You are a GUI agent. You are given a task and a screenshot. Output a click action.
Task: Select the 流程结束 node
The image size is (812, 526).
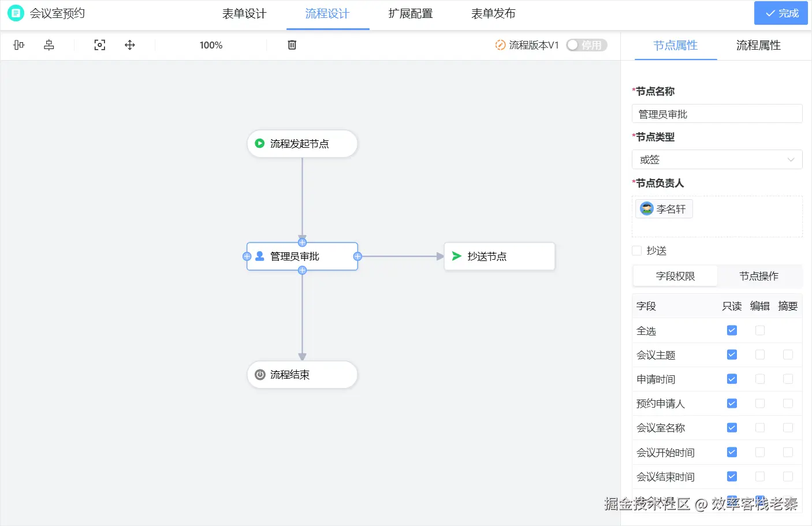click(302, 375)
